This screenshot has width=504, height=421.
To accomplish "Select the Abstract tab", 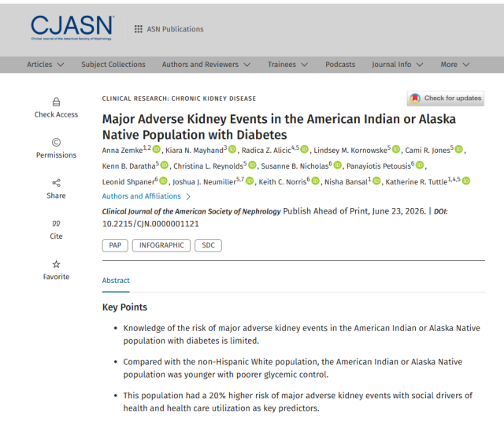I will click(x=116, y=281).
